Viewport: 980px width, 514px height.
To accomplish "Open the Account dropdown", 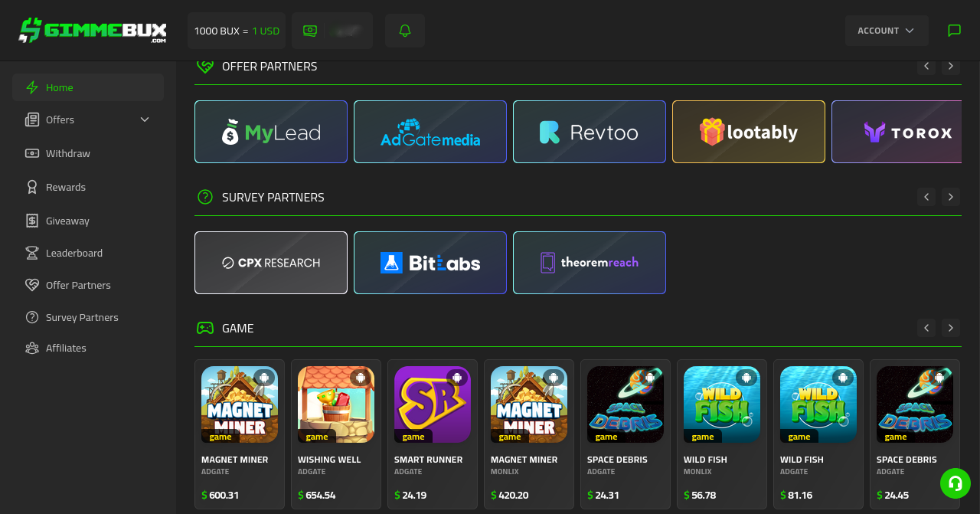I will (887, 31).
